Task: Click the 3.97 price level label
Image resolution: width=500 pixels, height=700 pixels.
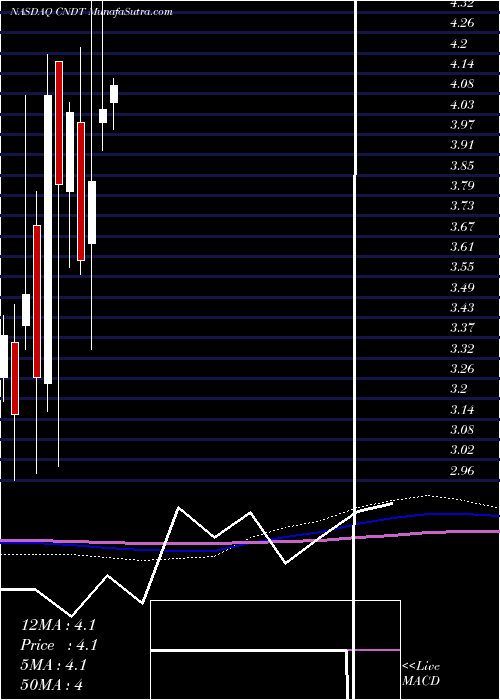Action: point(462,125)
